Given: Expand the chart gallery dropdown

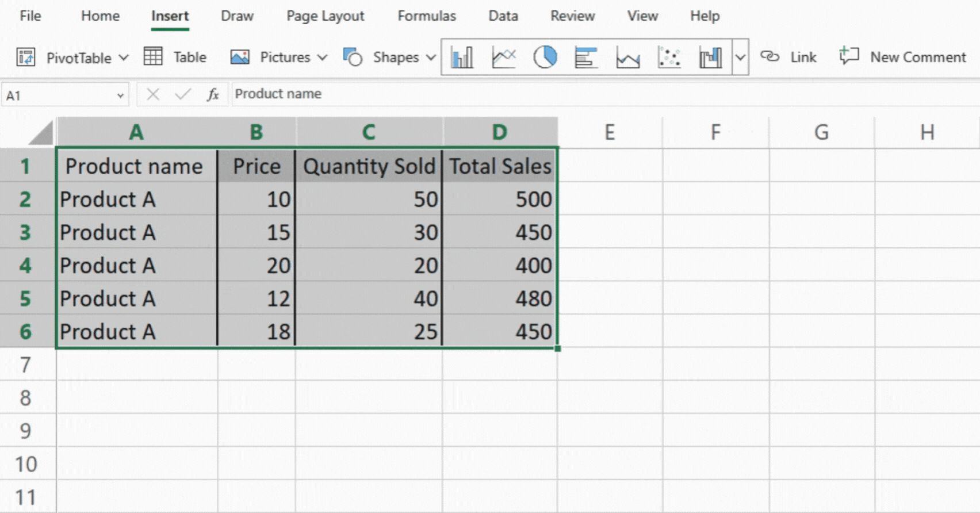Looking at the screenshot, I should (740, 57).
